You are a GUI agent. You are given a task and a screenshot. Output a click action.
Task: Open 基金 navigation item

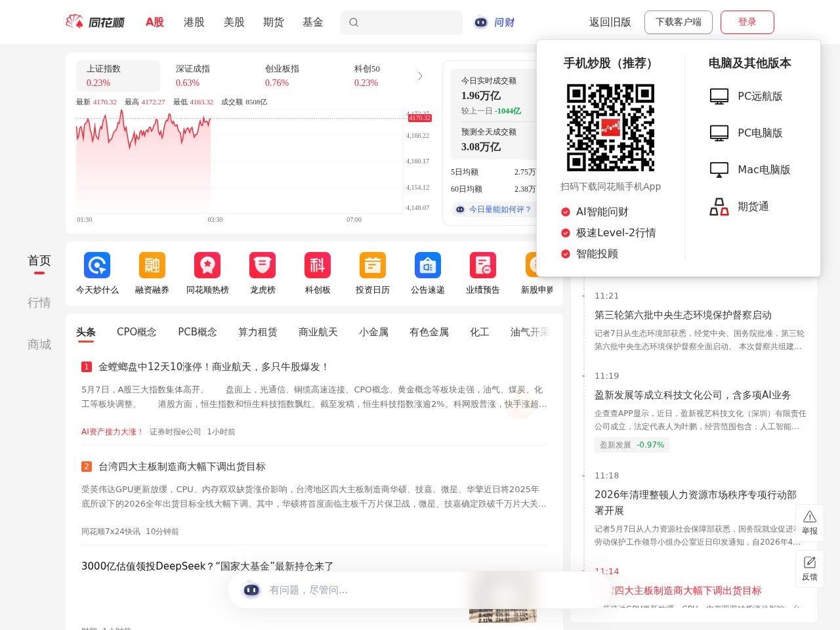tap(313, 22)
